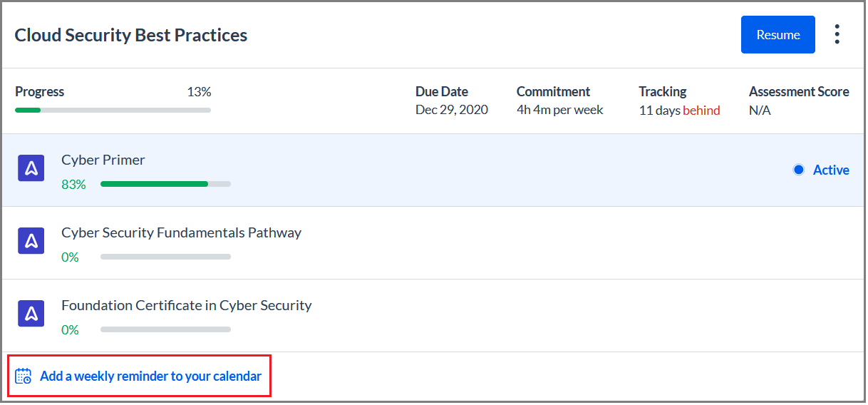Click the Cyber Primer course icon

tap(31, 169)
